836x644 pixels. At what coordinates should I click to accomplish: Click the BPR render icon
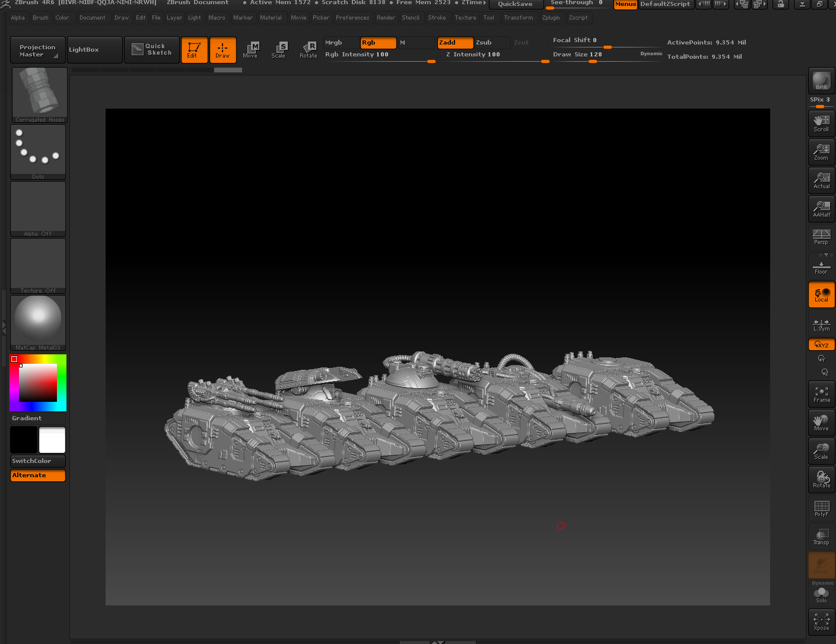[821, 81]
